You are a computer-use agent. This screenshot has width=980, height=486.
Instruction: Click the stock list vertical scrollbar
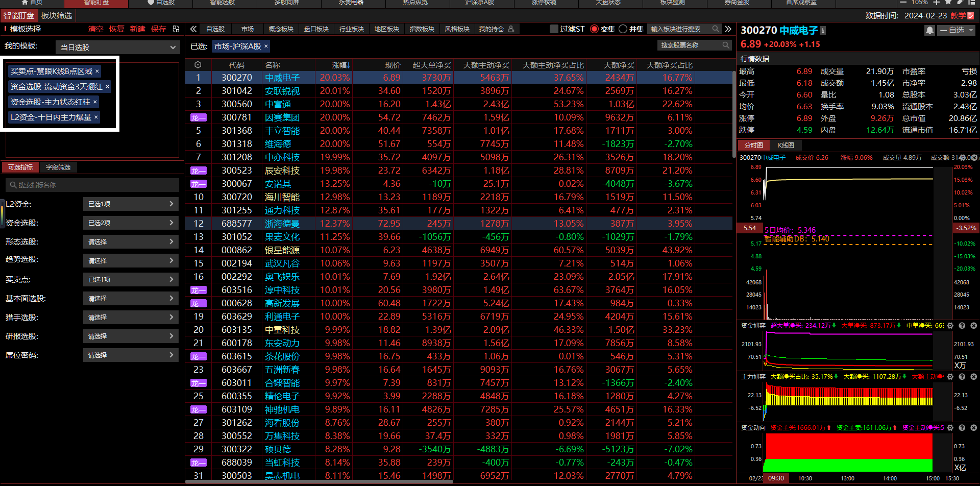734,115
